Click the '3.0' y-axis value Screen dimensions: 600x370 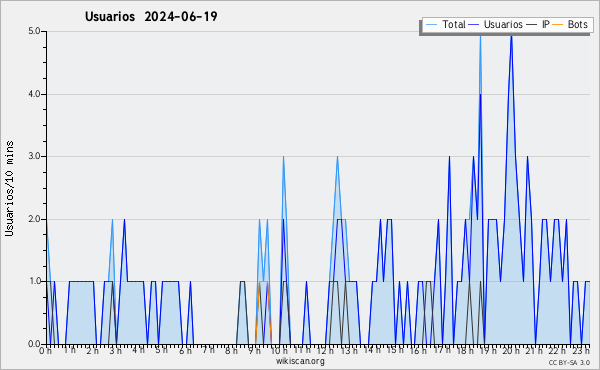pos(34,156)
